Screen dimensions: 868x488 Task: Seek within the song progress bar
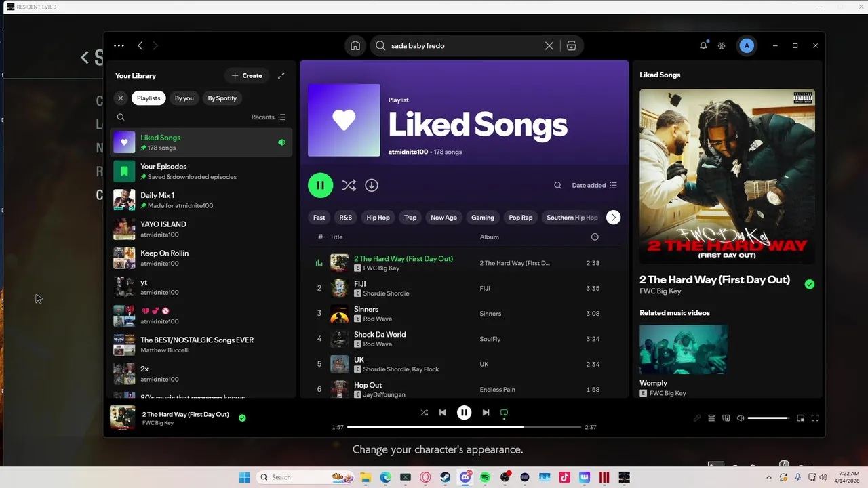point(464,427)
